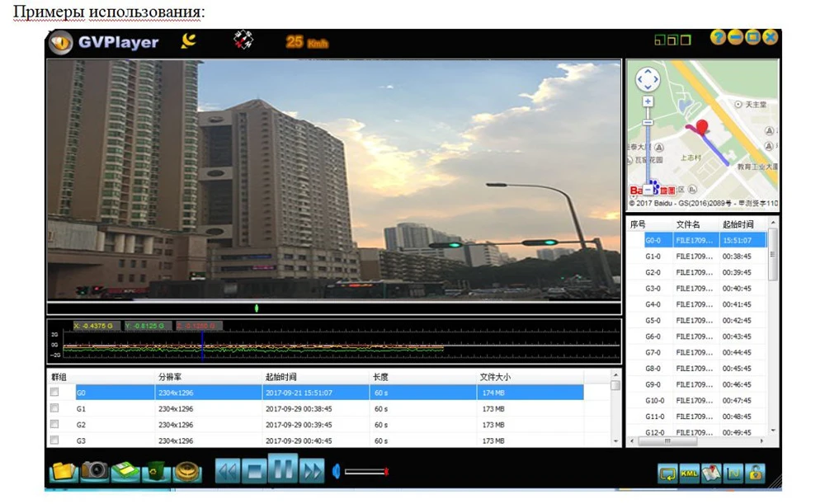The image size is (825, 504).
Task: Switch to the medium window layout icon
Action: coord(672,40)
